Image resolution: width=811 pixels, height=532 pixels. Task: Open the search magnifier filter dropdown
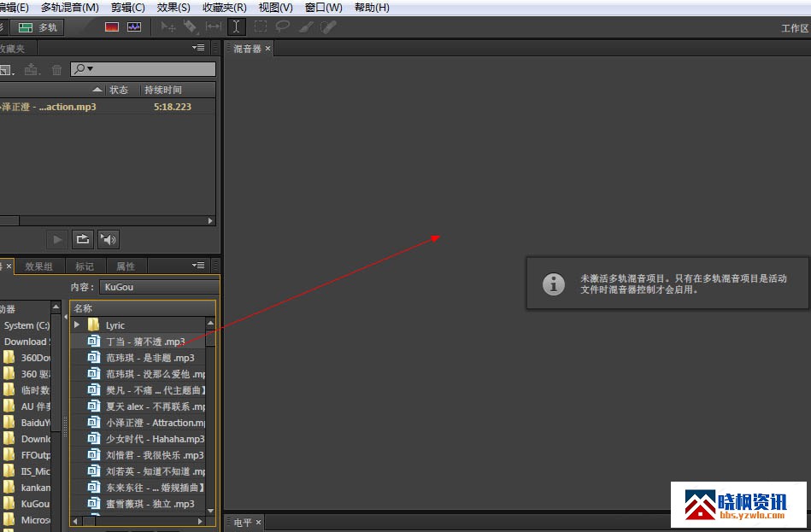point(83,69)
